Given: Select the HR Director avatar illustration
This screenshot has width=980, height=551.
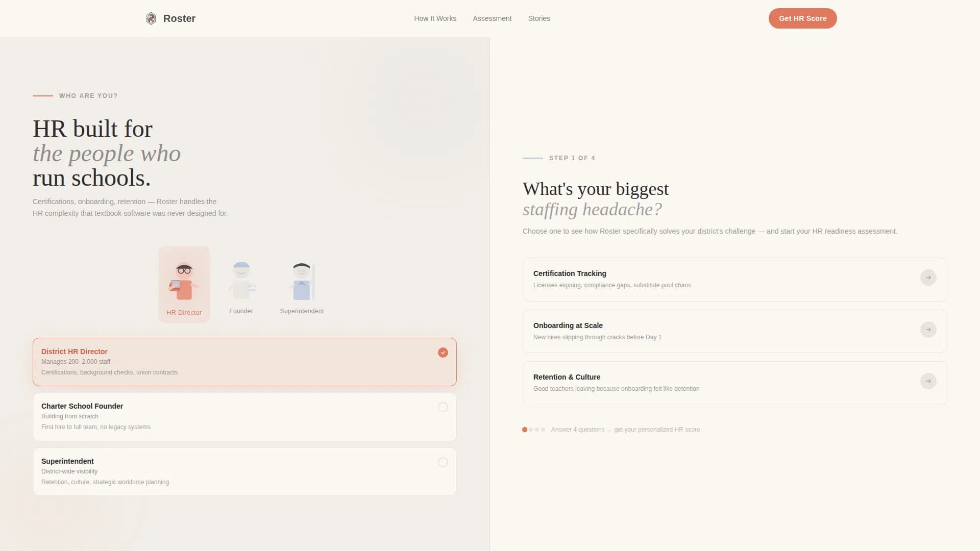Looking at the screenshot, I should [x=184, y=281].
